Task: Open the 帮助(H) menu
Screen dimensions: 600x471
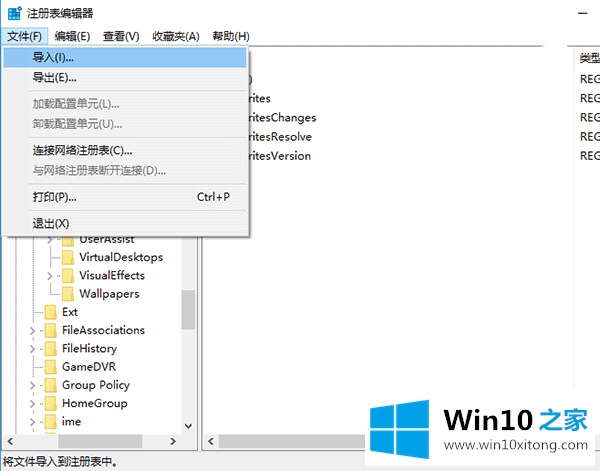Action: (x=231, y=36)
